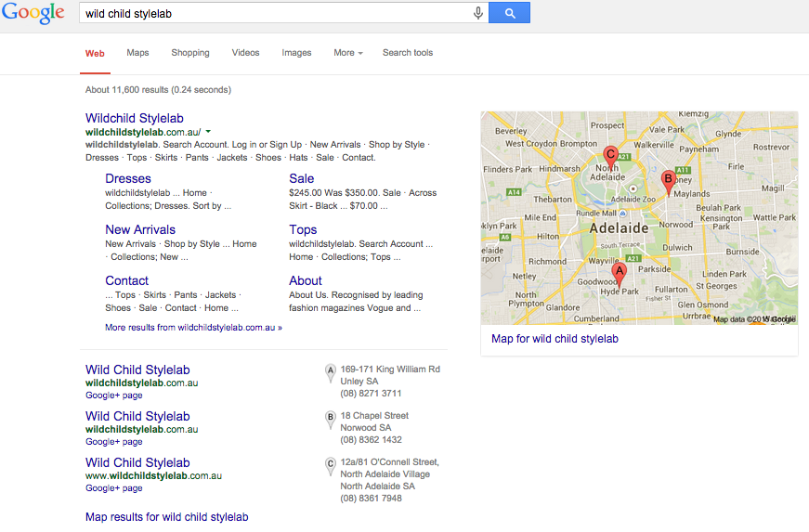The image size is (809, 532).
Task: Switch to the Videos tab
Action: click(x=245, y=53)
